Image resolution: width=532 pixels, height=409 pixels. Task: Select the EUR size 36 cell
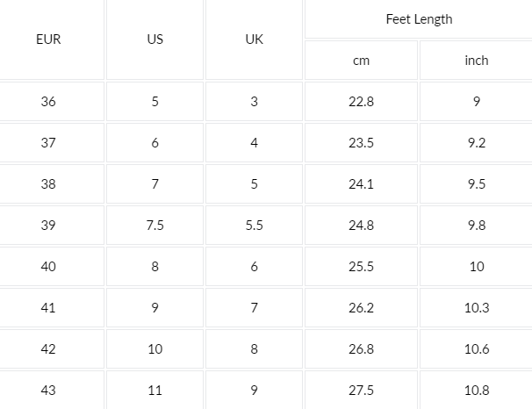pos(48,102)
